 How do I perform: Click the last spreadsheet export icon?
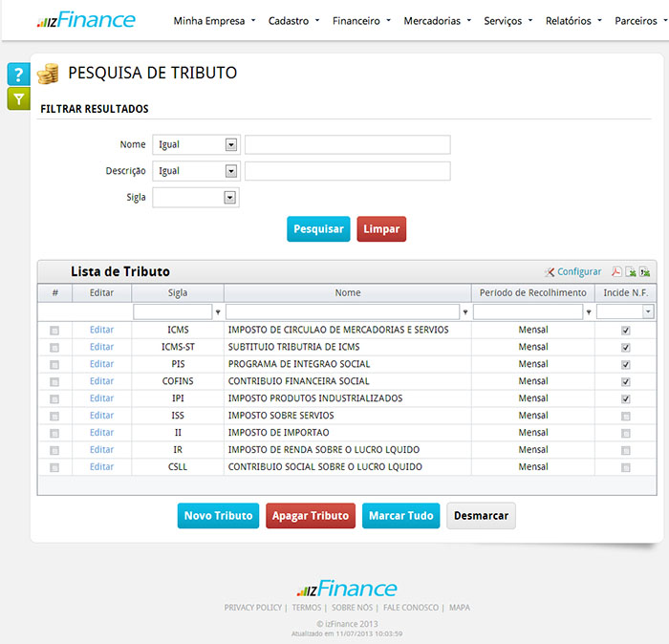coord(644,272)
